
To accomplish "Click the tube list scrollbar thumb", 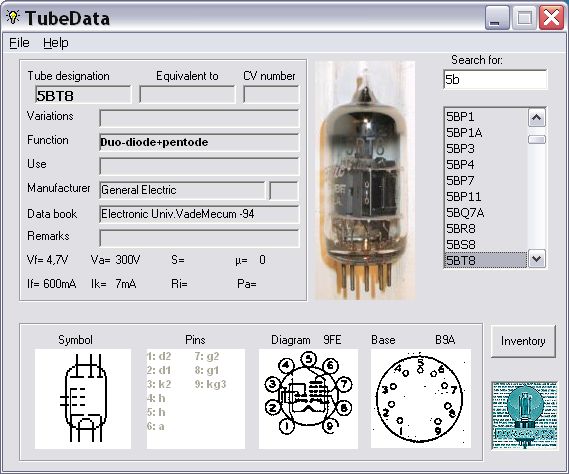I will pyautogui.click(x=537, y=140).
